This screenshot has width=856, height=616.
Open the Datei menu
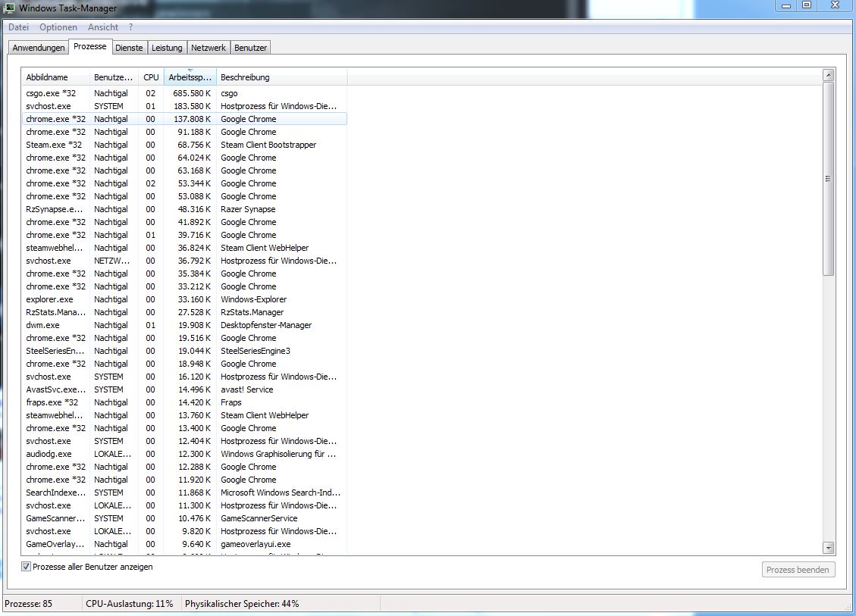(x=18, y=27)
